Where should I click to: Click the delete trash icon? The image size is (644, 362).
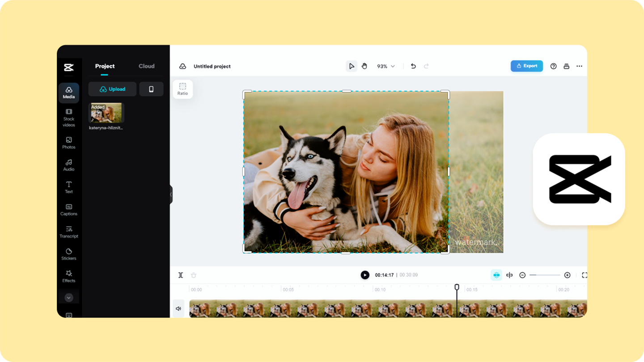[x=194, y=275]
